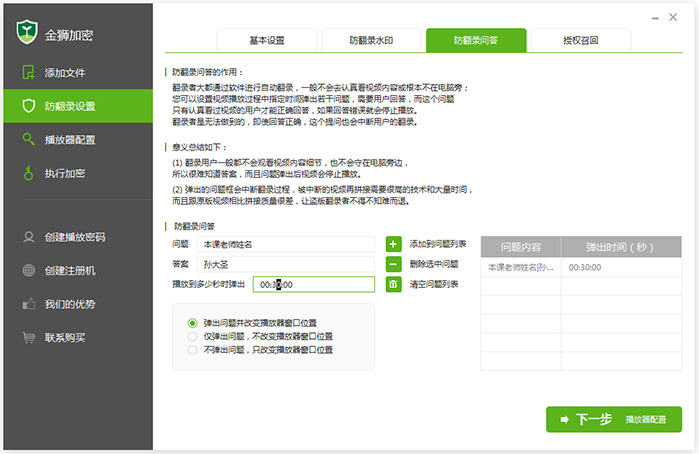This screenshot has width=699, height=454.
Task: Click the 问题 input field with 本课老师姓名
Action: pos(285,244)
